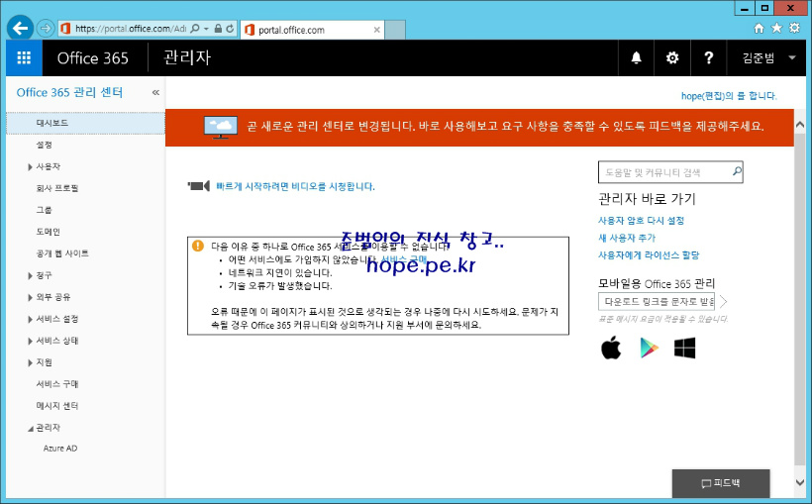Submit the mobile download link arrow
The width and height of the screenshot is (812, 504).
coord(724,301)
